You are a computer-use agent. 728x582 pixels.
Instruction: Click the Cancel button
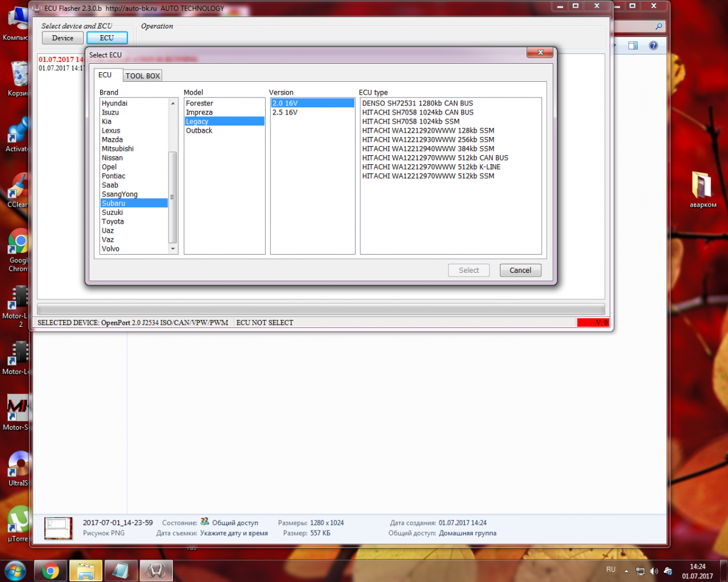(x=521, y=270)
